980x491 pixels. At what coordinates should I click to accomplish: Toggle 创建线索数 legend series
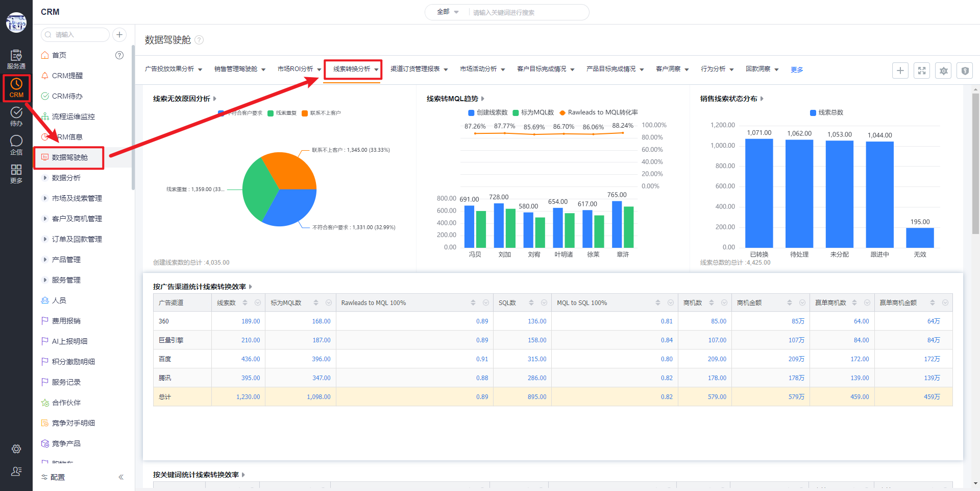[488, 112]
